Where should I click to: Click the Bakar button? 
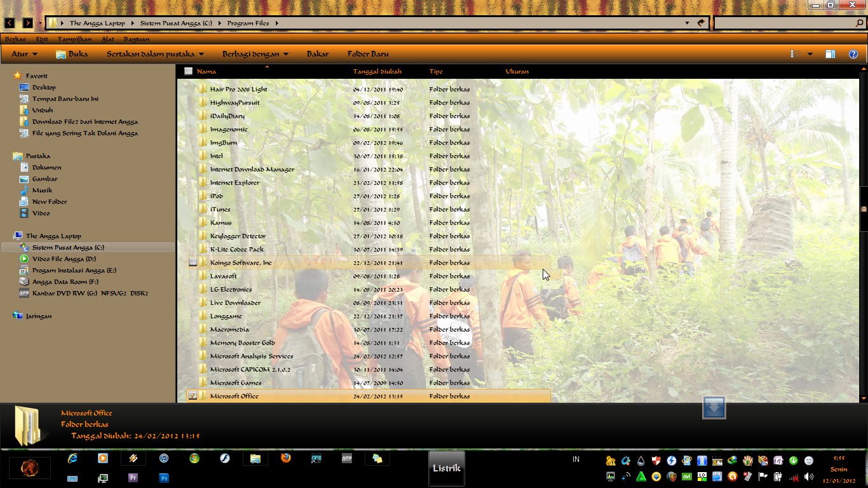(x=317, y=54)
